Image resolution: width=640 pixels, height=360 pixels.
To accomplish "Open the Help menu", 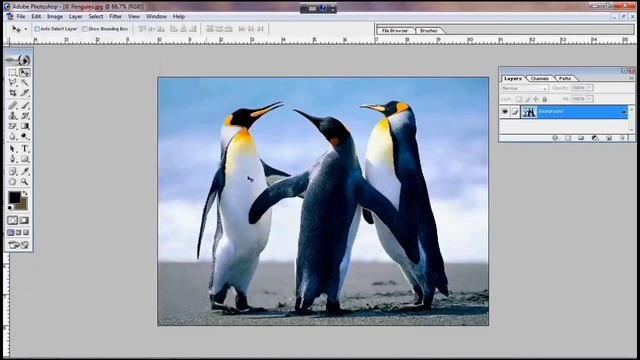I will (179, 16).
